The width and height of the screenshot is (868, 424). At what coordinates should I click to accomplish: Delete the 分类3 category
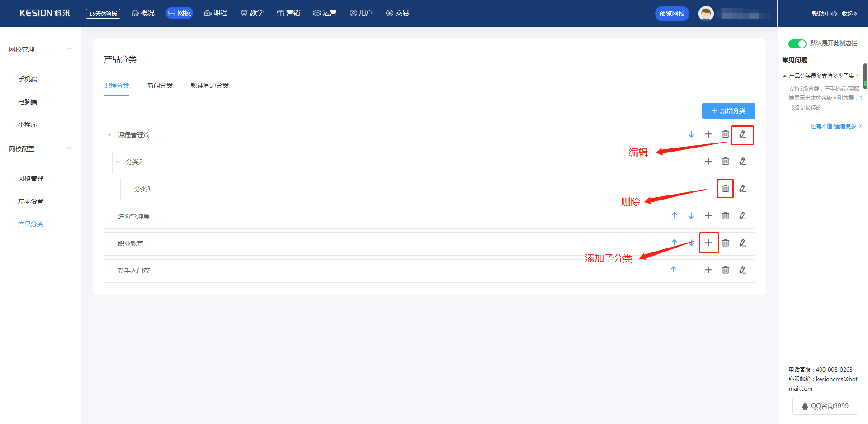pos(725,189)
